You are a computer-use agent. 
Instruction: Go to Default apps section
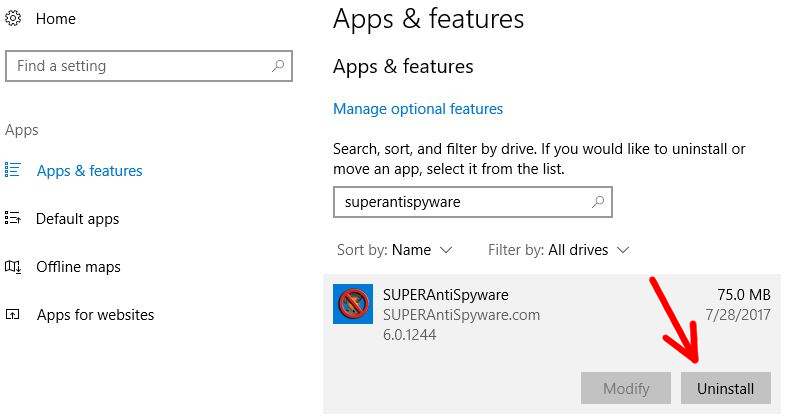(77, 219)
